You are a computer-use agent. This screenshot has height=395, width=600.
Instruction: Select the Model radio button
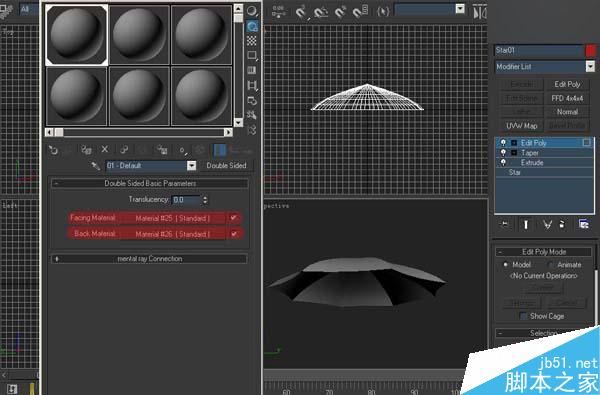[x=505, y=265]
